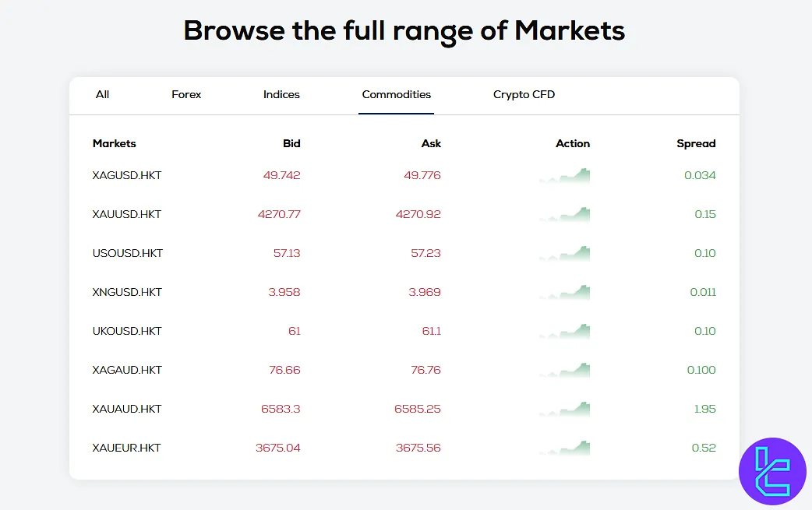Viewport: 812px width, 510px height.
Task: Switch to the Forex tab
Action: pos(186,94)
